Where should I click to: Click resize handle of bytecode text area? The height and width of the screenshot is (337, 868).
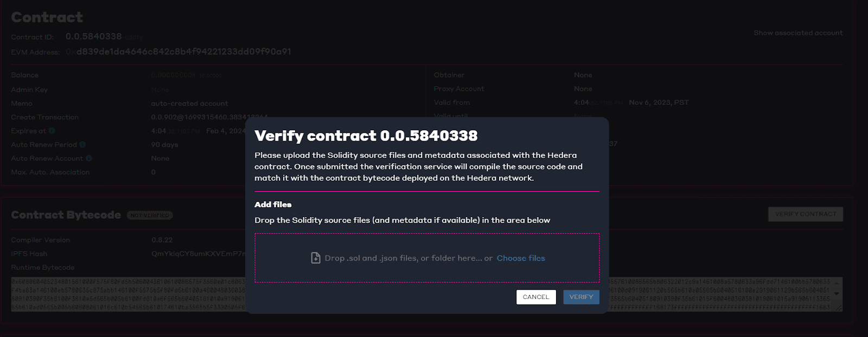[839, 308]
